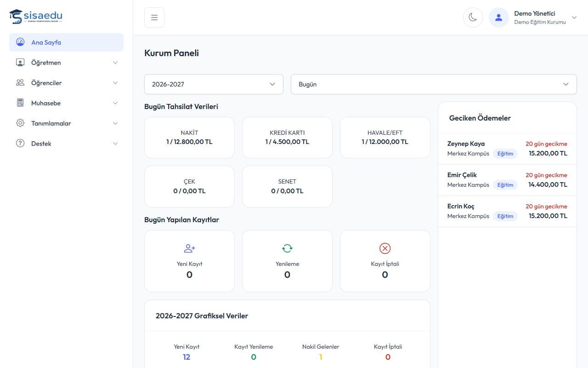Click the Eğitim badge in Ecrin Koç row
The height and width of the screenshot is (368, 588).
(505, 216)
